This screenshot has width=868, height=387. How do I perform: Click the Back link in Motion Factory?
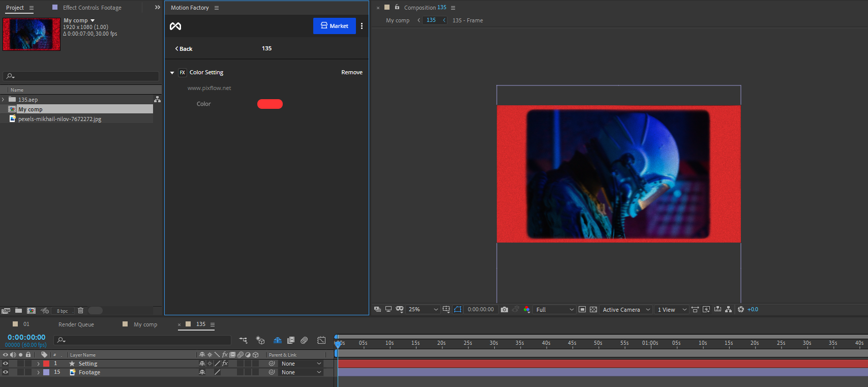tap(184, 49)
